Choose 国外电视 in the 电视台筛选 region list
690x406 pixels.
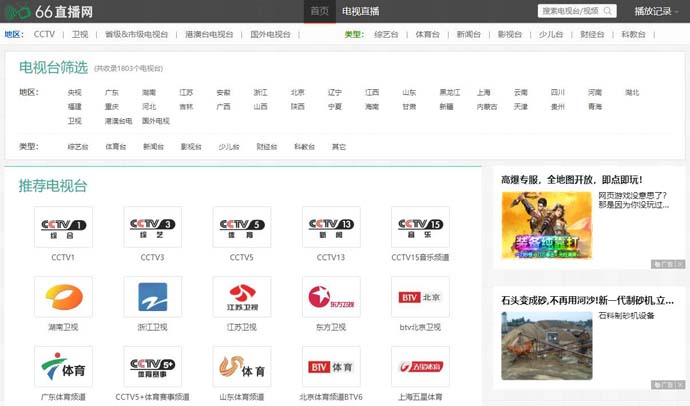coord(156,121)
